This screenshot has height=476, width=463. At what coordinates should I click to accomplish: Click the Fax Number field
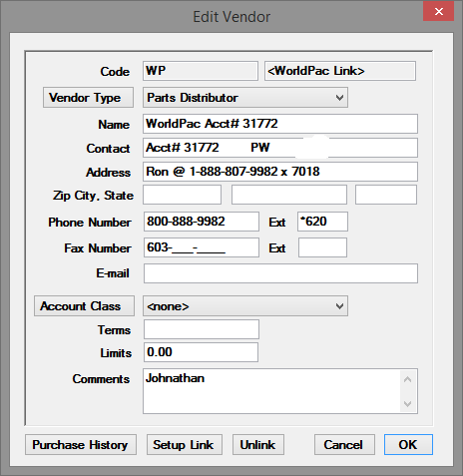point(202,247)
